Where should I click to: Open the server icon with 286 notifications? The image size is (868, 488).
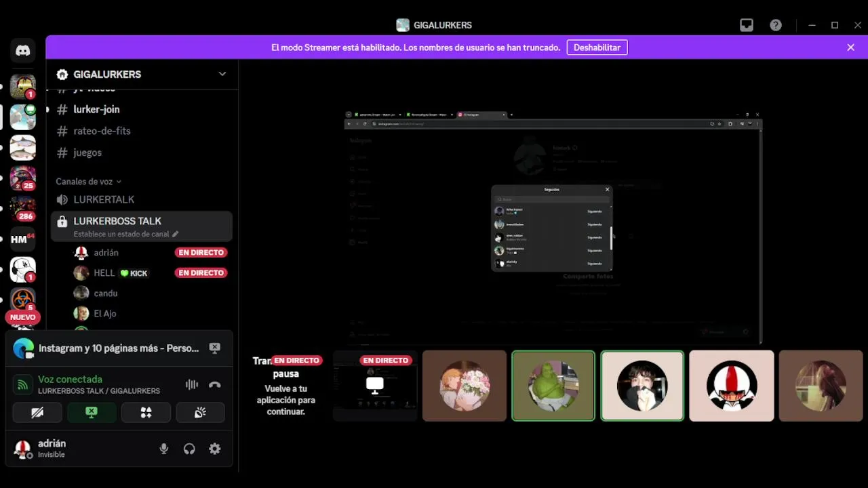23,209
